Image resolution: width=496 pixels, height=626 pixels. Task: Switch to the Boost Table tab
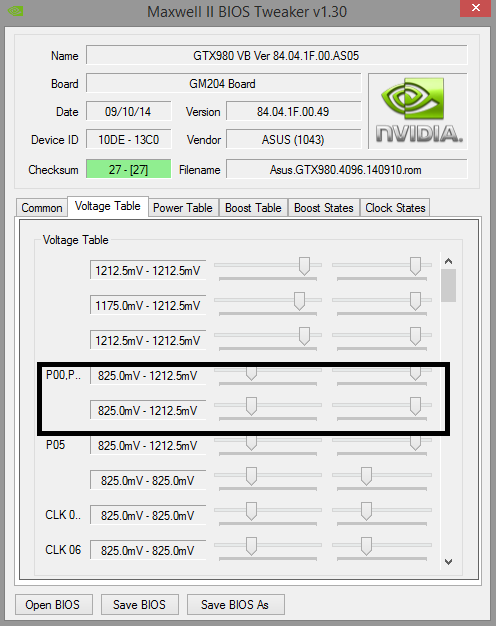click(x=253, y=208)
